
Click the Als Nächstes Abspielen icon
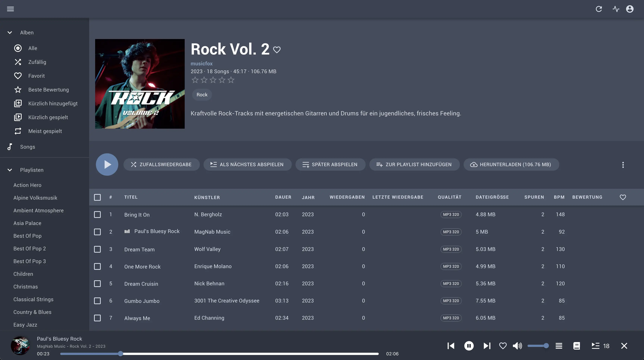point(213,164)
